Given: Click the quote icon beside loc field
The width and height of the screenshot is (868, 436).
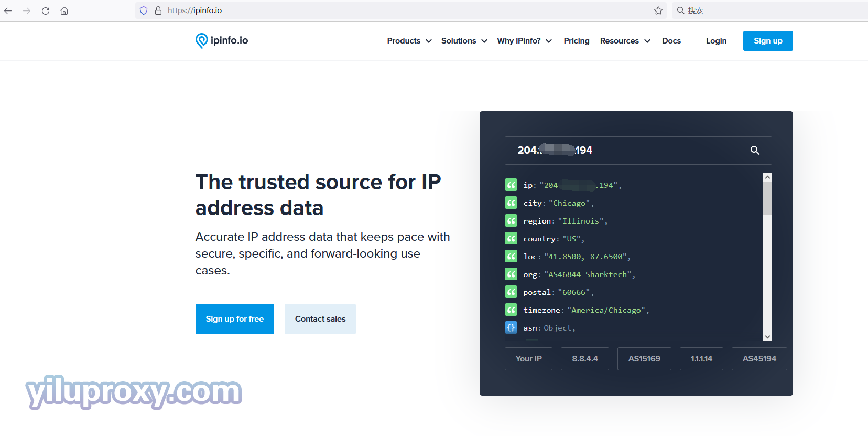Looking at the screenshot, I should pyautogui.click(x=511, y=256).
